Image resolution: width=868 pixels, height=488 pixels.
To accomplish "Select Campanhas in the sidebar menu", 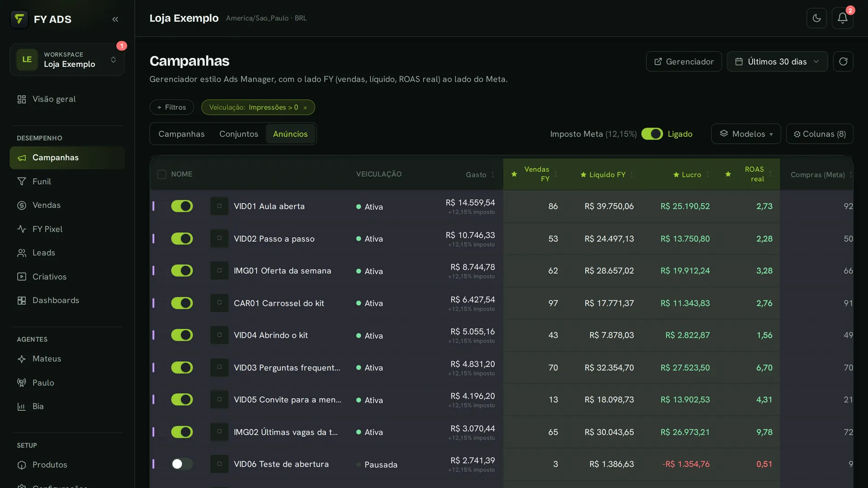I will (x=67, y=158).
